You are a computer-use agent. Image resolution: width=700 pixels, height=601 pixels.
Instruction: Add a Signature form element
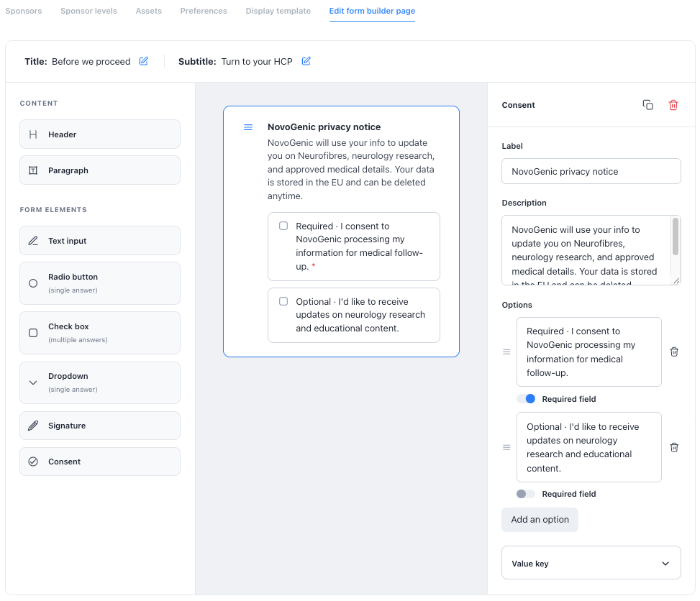click(100, 426)
